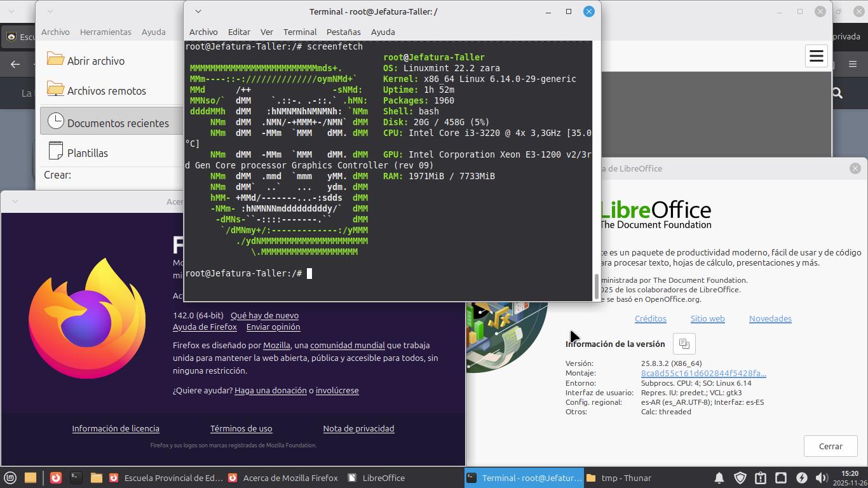Click the Firefox back arrow button

coord(15,64)
